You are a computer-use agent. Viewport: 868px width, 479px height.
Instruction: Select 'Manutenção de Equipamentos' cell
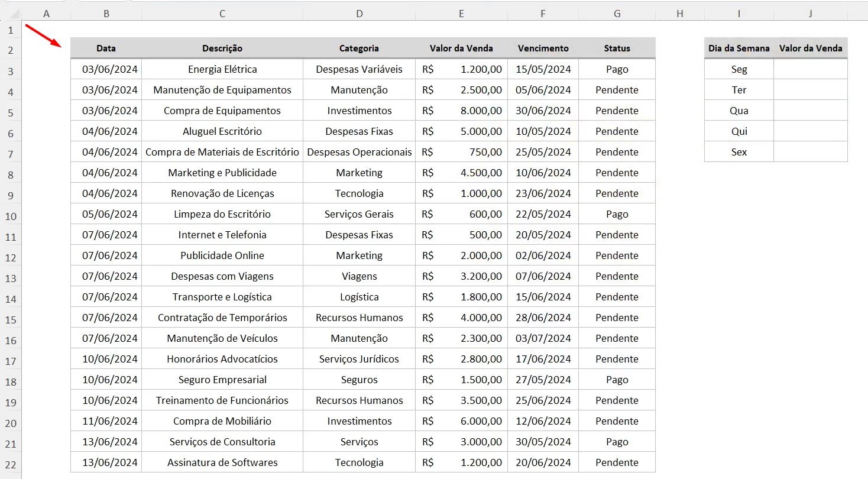coord(222,90)
